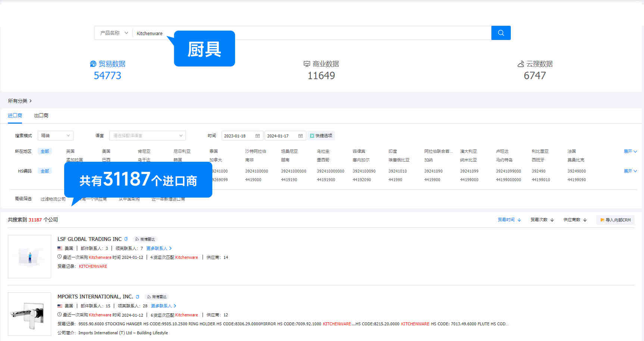Expand 更多联系人 for LSF GLOBAL TRADING

pyautogui.click(x=159, y=248)
